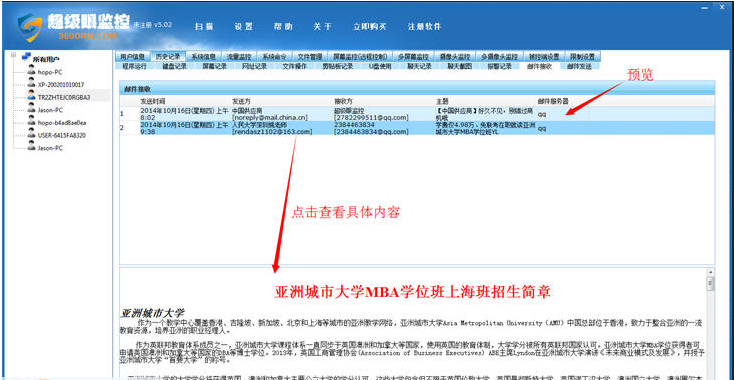Select the email row from 人民大学深圳魏老师
Screen dimensions: 734x380
coord(417,128)
